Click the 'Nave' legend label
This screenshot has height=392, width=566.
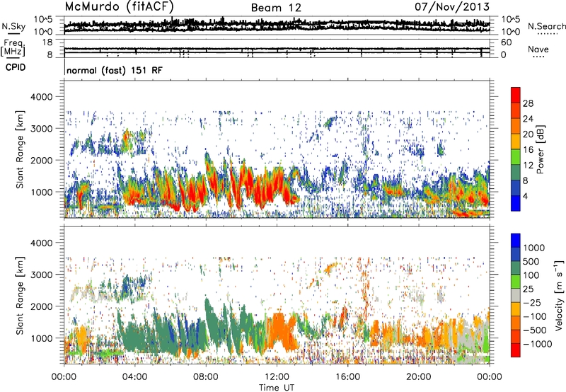pos(538,49)
